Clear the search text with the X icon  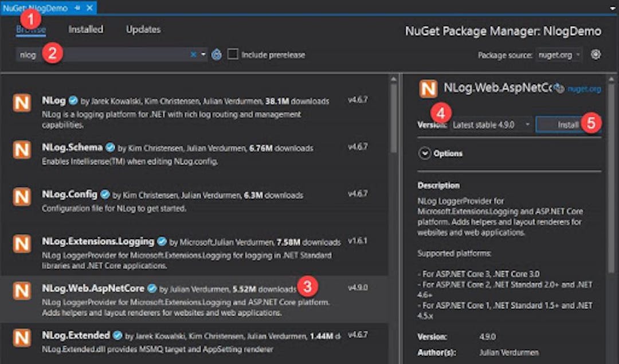[194, 54]
